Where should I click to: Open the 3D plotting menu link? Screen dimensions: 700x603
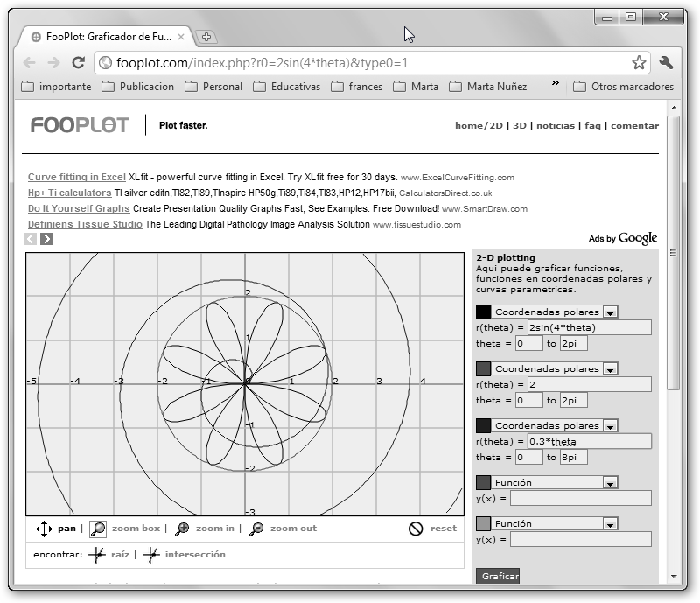(520, 125)
